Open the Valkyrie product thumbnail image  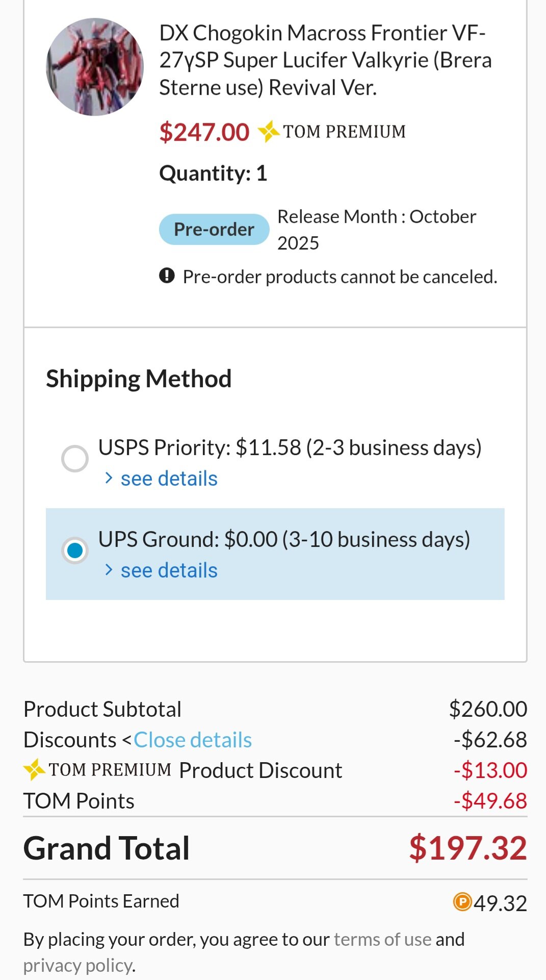tap(95, 67)
